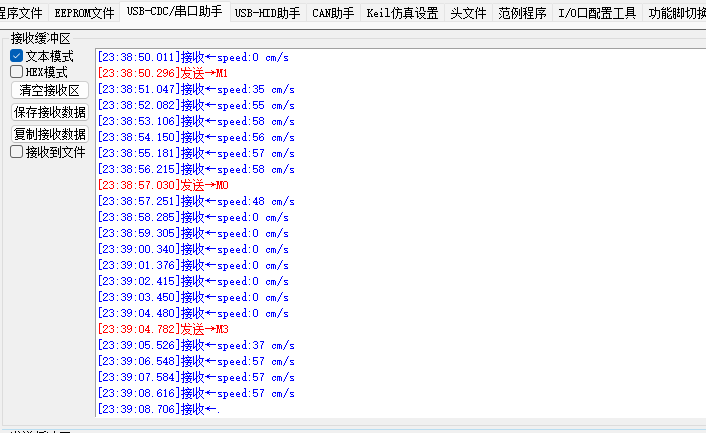Go to the 头文件 tab
706x433 pixels.
coord(468,13)
